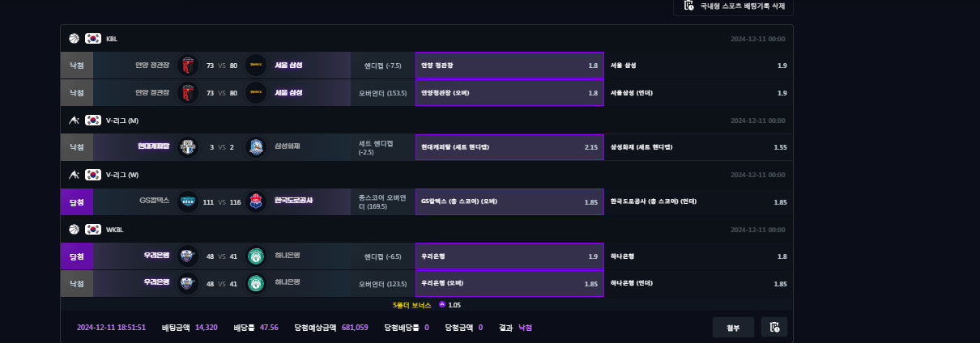Image resolution: width=980 pixels, height=343 pixels.
Task: Click the 삼성화재 team logo
Action: coord(256,147)
